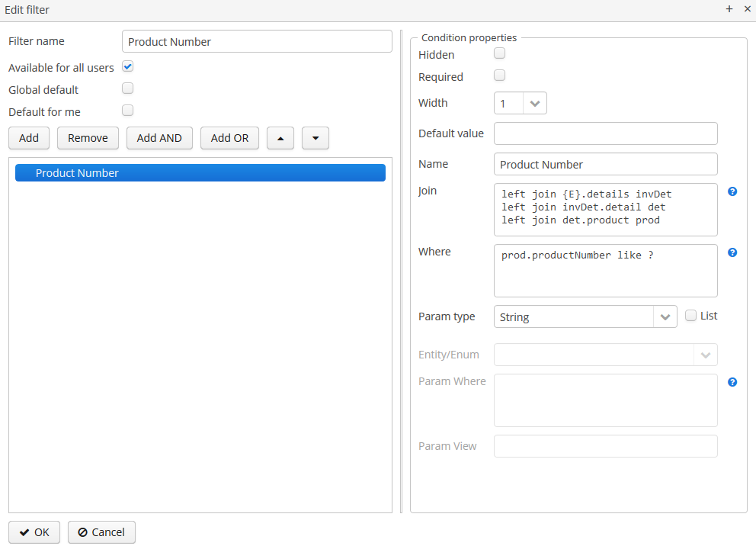This screenshot has height=546, width=756.
Task: Click the Add AND button
Action: point(159,138)
